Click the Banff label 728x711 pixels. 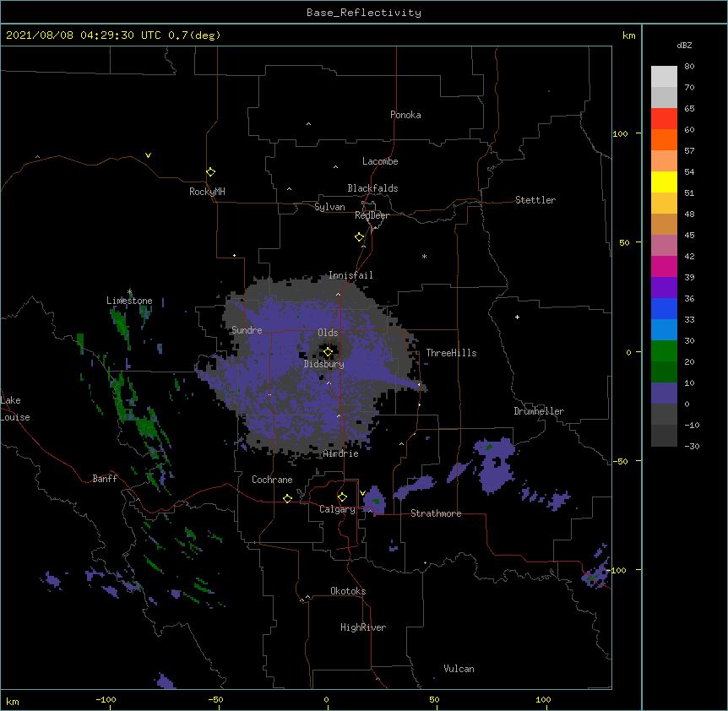point(105,479)
